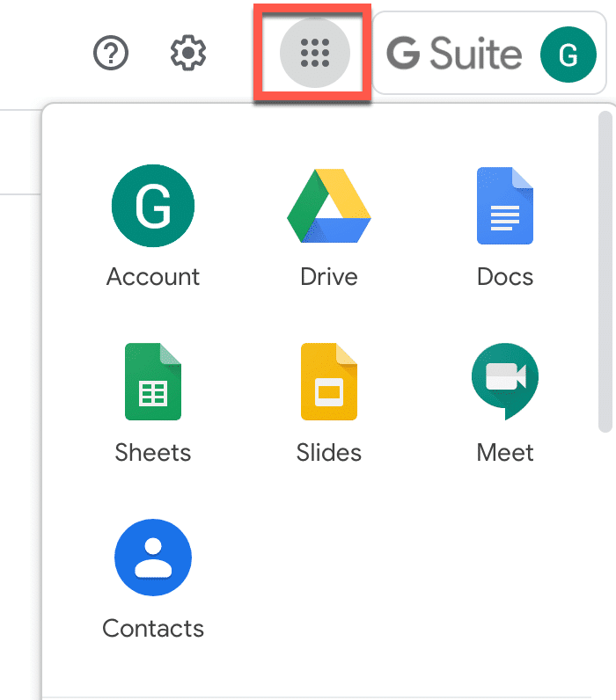Launch Google Drive from the apps menu

coord(329,206)
